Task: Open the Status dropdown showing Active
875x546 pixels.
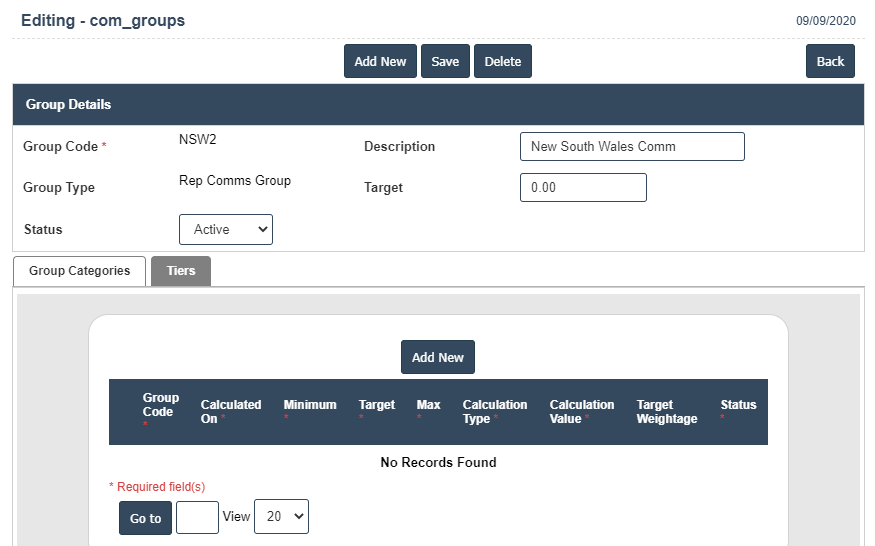Action: (x=226, y=229)
